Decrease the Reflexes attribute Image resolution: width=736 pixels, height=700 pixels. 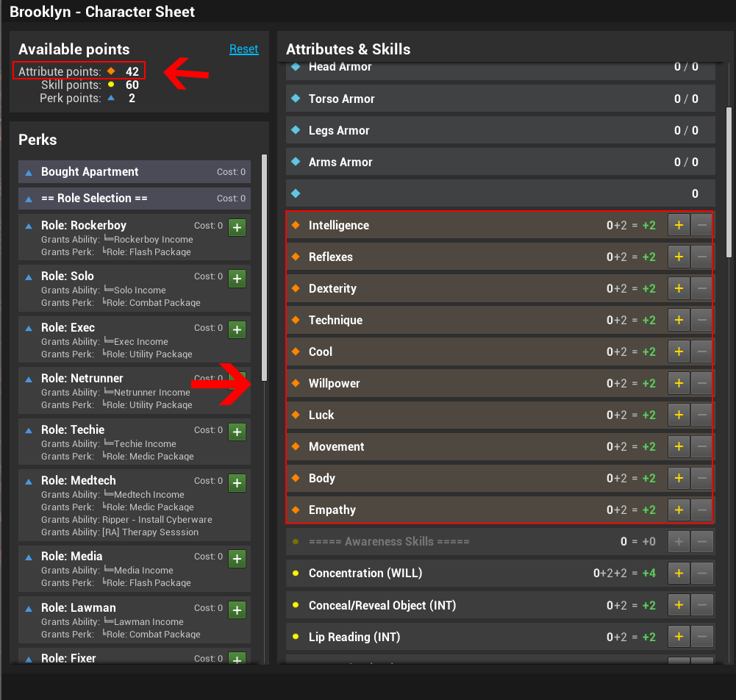[x=702, y=257]
